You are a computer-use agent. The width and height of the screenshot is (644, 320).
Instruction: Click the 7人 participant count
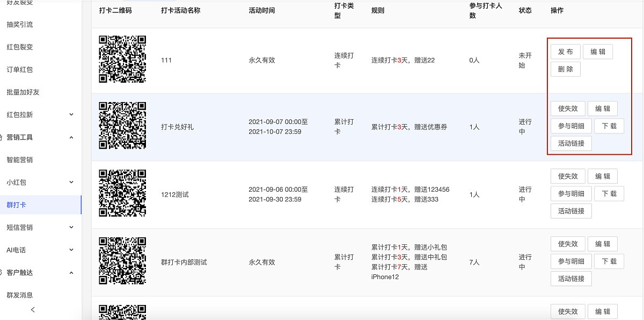[474, 262]
